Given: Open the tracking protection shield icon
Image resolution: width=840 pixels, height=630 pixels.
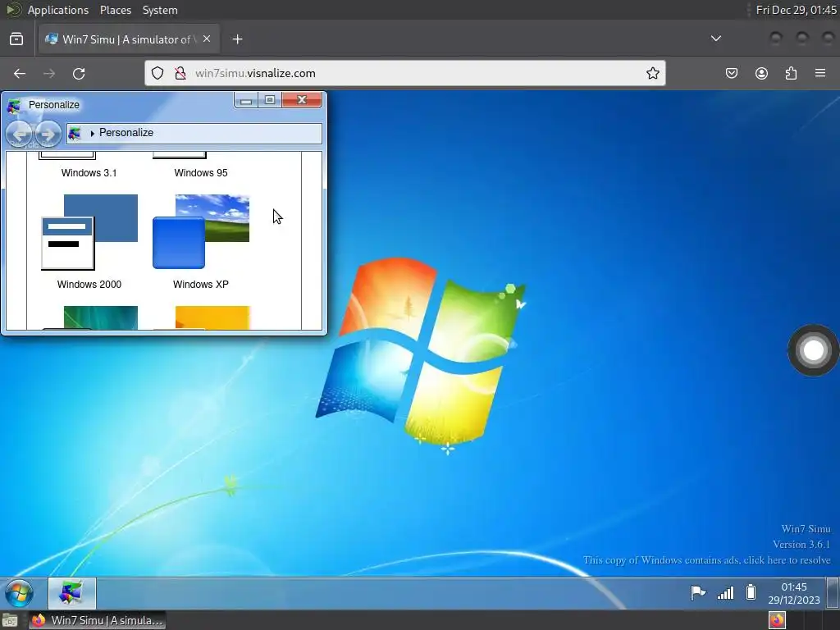Looking at the screenshot, I should (157, 73).
